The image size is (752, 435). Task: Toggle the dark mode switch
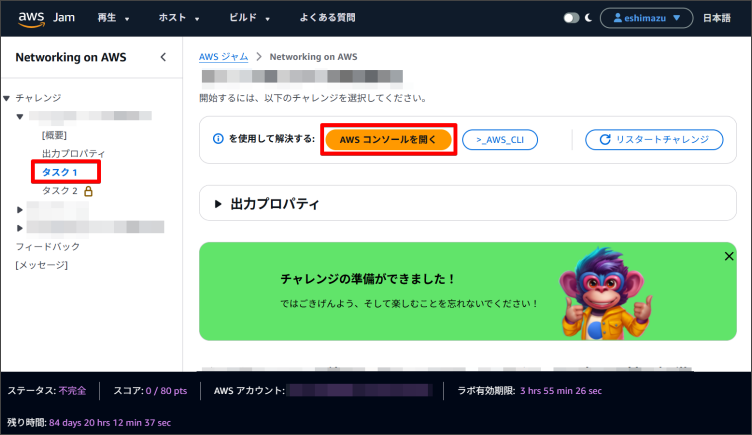(x=572, y=18)
